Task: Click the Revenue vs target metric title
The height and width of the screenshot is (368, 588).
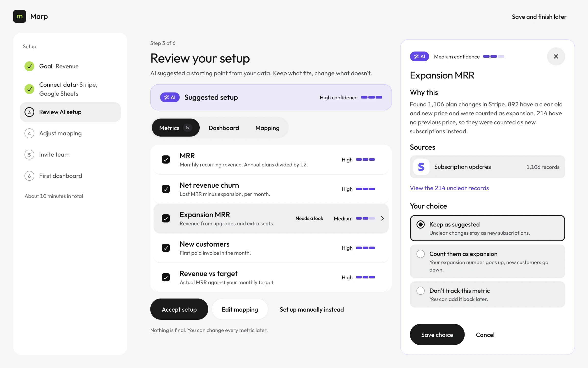Action: [x=208, y=274]
